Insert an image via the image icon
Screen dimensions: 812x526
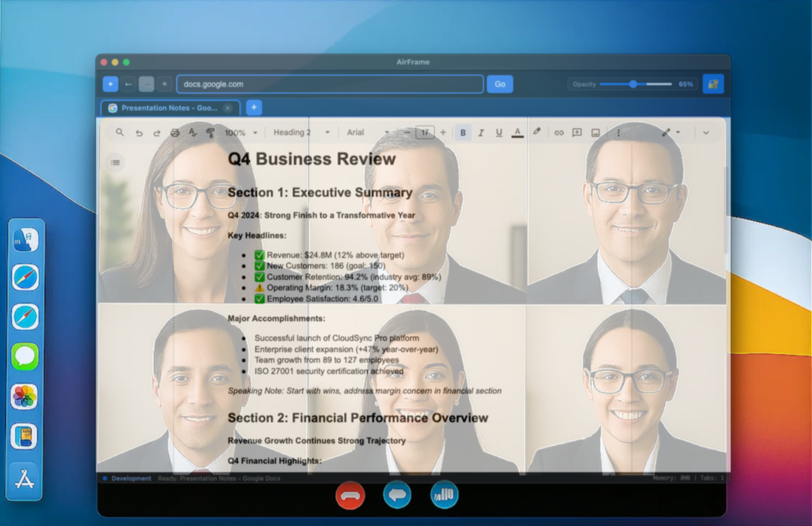[x=594, y=132]
